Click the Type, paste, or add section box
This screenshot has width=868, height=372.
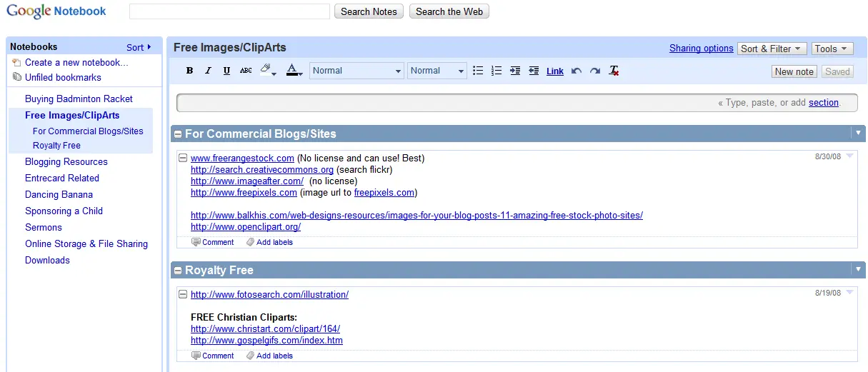(x=517, y=103)
